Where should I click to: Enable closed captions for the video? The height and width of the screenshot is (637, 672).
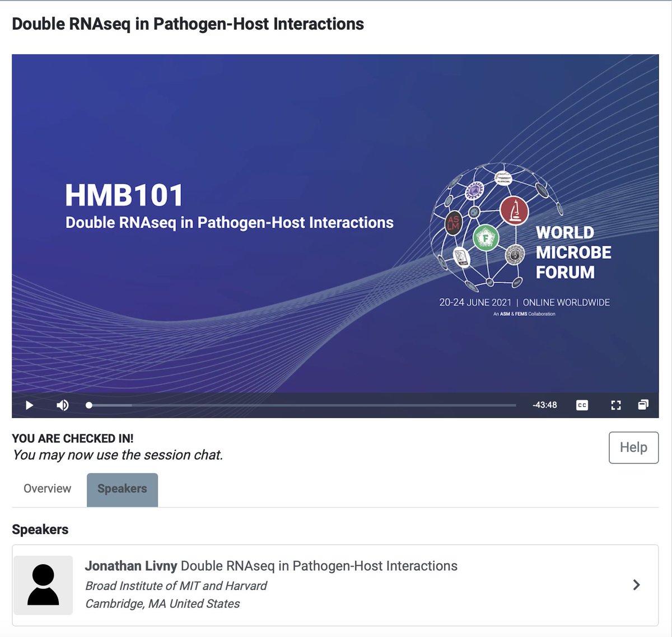[x=581, y=405]
